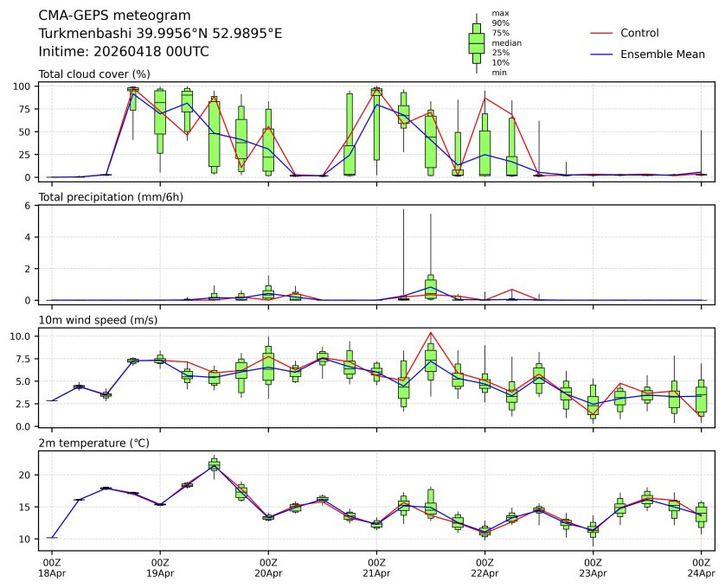Click the 00Z 24Apr x-axis label
The width and height of the screenshot is (725, 588).
[700, 567]
